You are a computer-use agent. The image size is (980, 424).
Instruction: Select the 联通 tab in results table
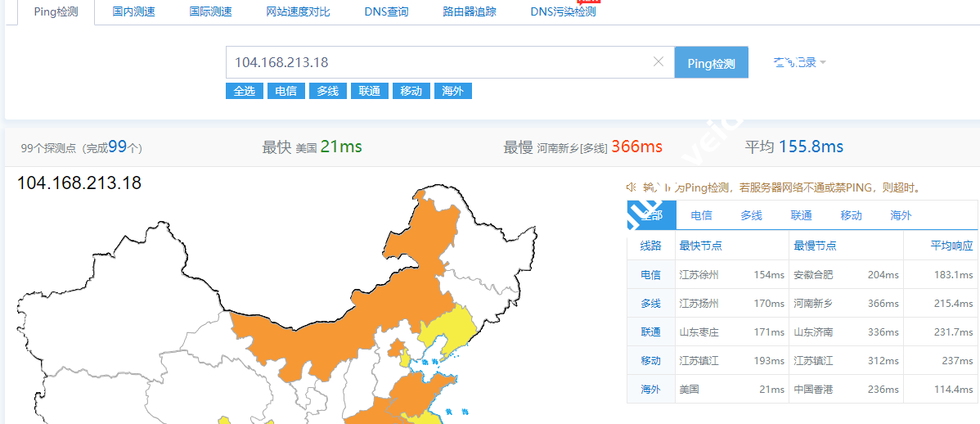coord(801,215)
